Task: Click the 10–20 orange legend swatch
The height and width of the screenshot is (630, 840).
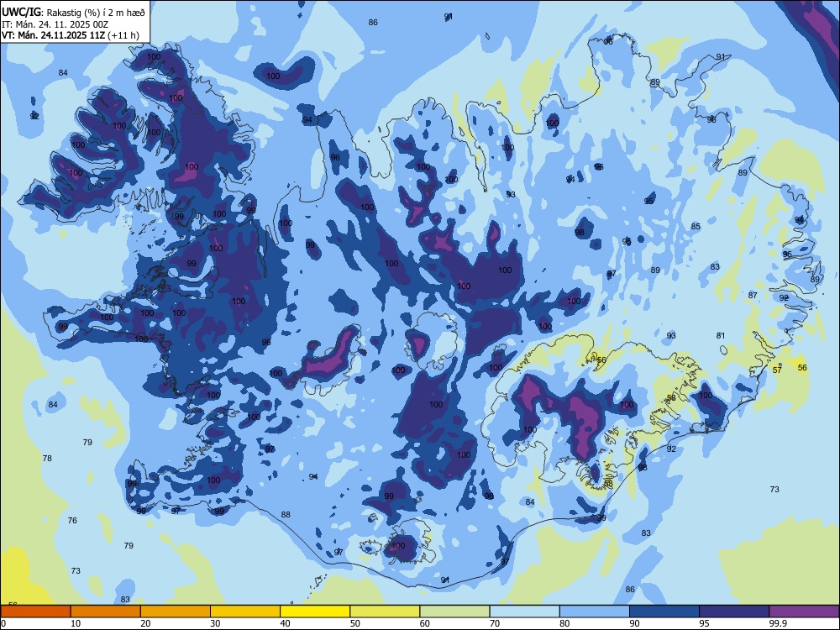Action: click(x=106, y=612)
